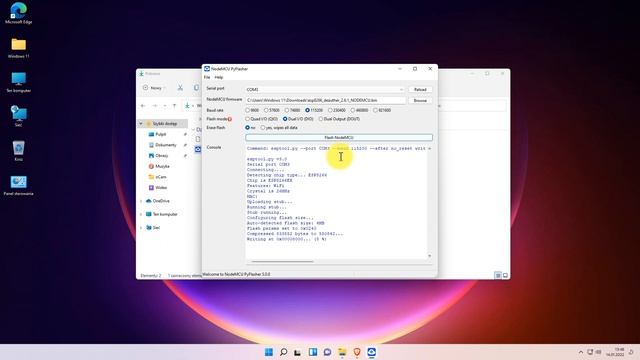The height and width of the screenshot is (360, 640).
Task: Click the Browse button for firmware file
Action: pyautogui.click(x=420, y=100)
